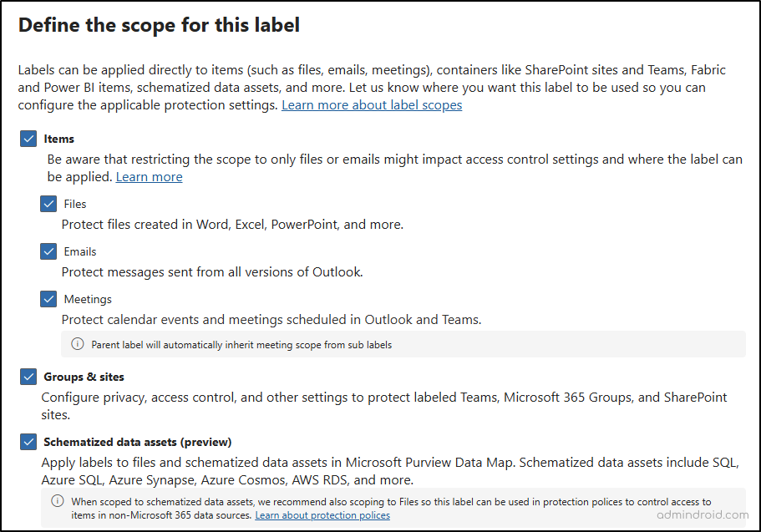The width and height of the screenshot is (761, 532).
Task: Open the Learn more about label scopes link
Action: (372, 105)
